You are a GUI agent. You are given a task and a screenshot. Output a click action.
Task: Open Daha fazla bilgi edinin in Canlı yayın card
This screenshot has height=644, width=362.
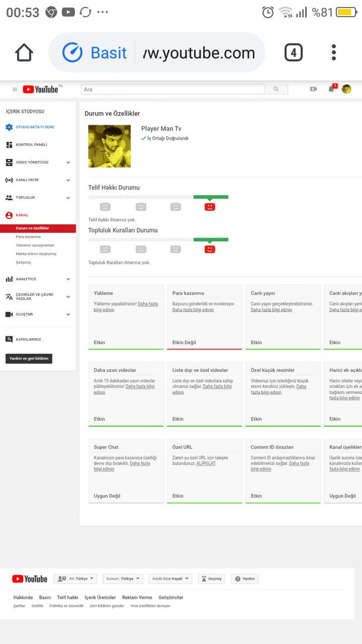(271, 310)
